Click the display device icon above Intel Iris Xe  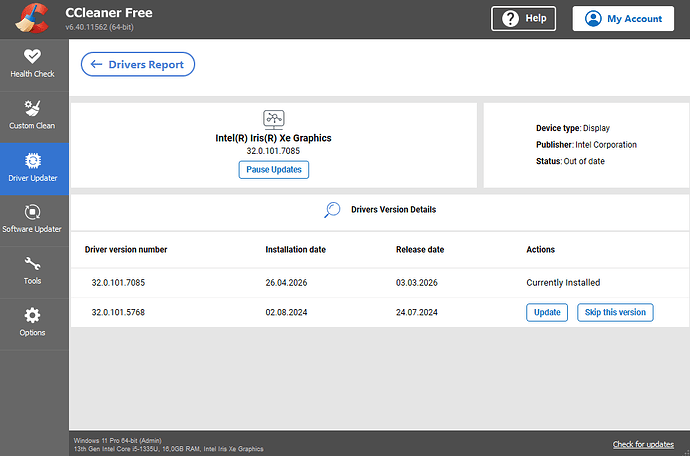274,120
